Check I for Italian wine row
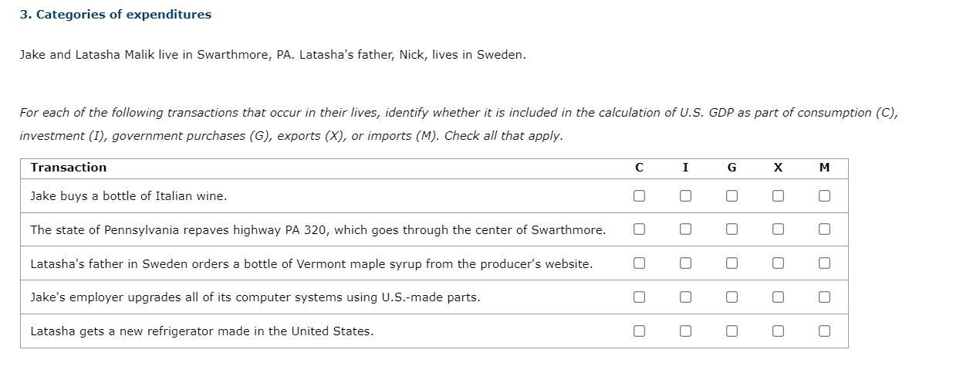This screenshot has height=370, width=980. pyautogui.click(x=685, y=195)
